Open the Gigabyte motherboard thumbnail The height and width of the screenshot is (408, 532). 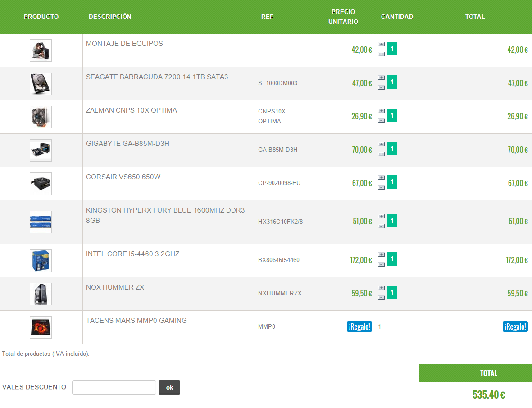(x=41, y=150)
